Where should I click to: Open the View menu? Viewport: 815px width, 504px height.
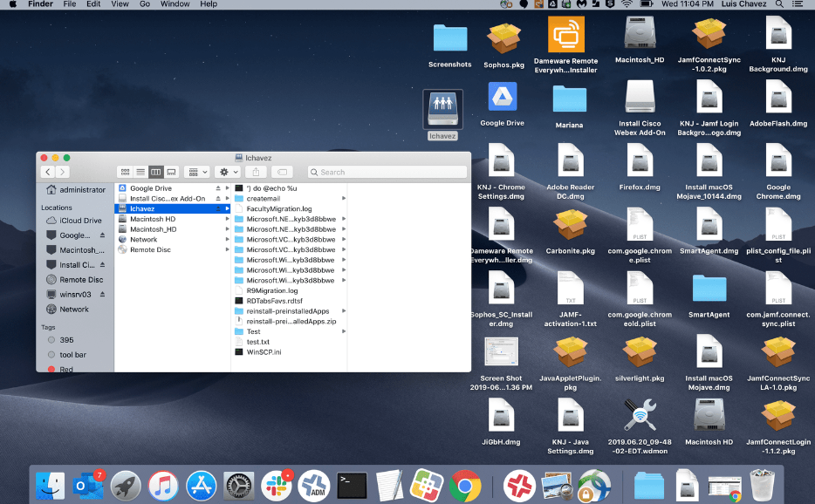point(120,4)
